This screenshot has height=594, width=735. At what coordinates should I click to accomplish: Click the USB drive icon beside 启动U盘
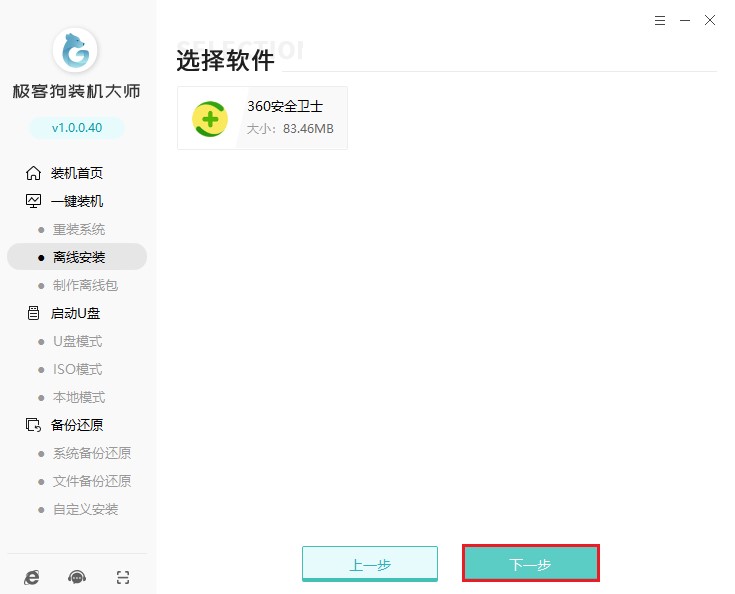coord(33,313)
